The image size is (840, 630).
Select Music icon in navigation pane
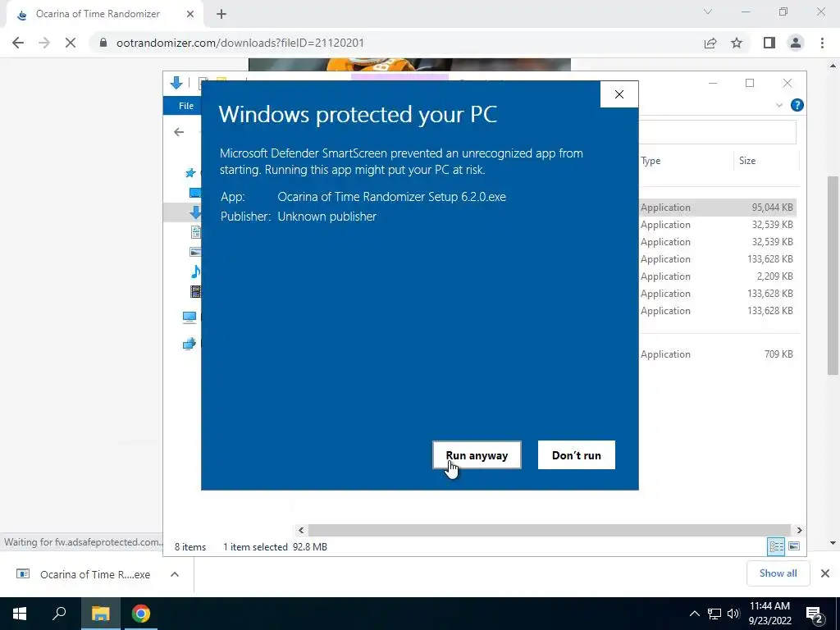point(195,272)
